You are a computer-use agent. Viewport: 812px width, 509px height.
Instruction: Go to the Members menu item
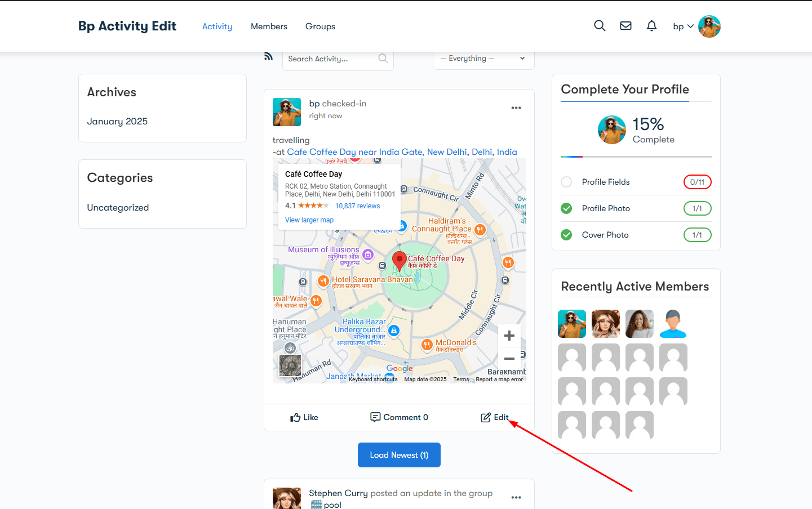[x=269, y=26]
